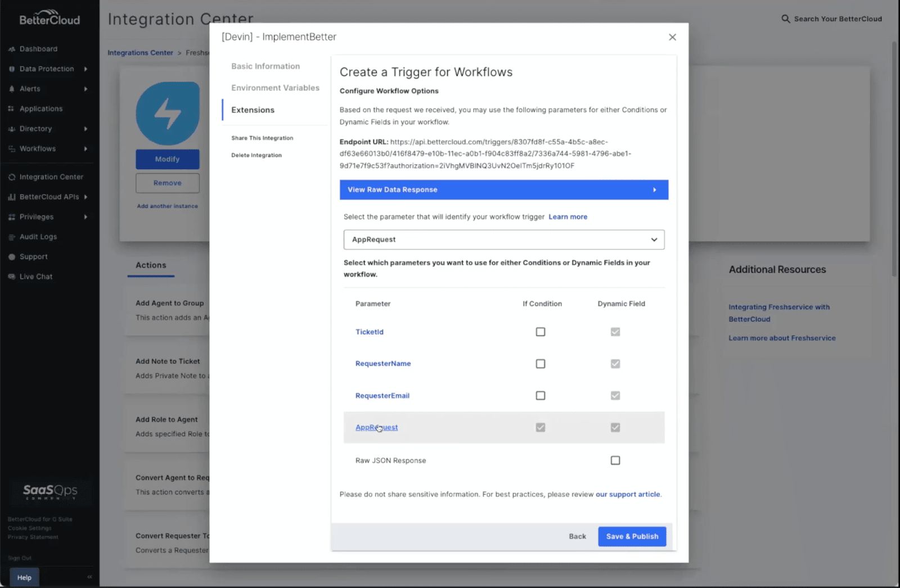Close the ImplementBetter dialog with X

672,37
